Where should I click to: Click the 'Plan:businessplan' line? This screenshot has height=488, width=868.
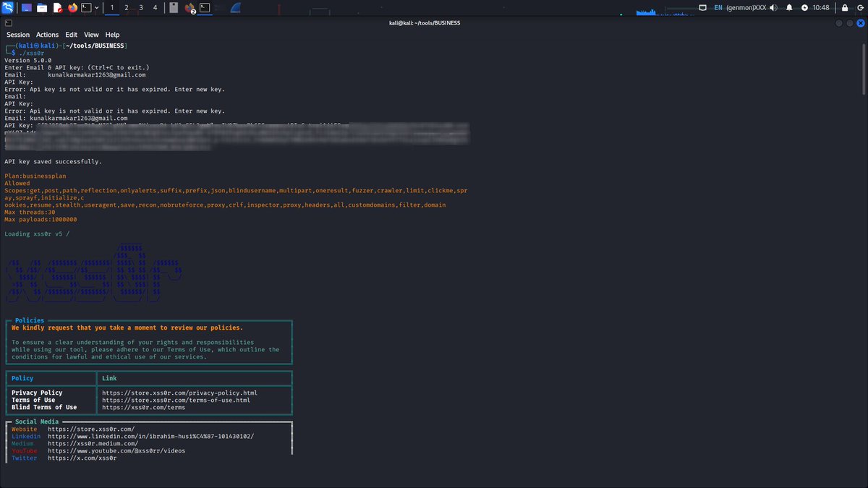tap(35, 176)
